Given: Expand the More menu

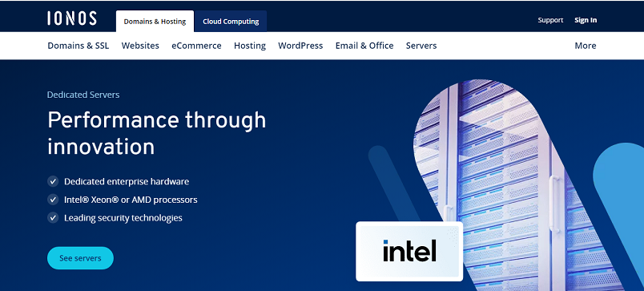Looking at the screenshot, I should coord(586,46).
